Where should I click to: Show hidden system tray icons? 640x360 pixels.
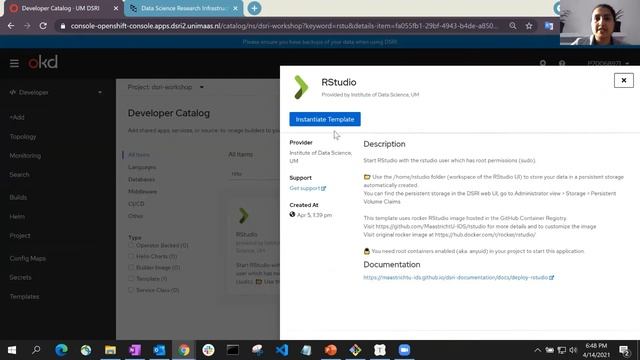pos(538,350)
